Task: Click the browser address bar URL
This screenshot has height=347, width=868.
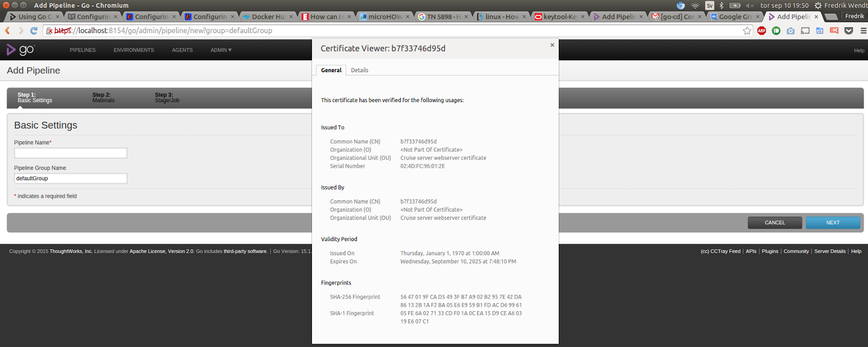Action: (399, 30)
